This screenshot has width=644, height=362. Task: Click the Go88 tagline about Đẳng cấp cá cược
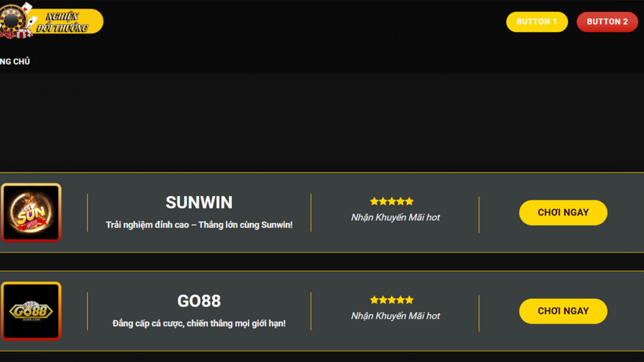[199, 323]
